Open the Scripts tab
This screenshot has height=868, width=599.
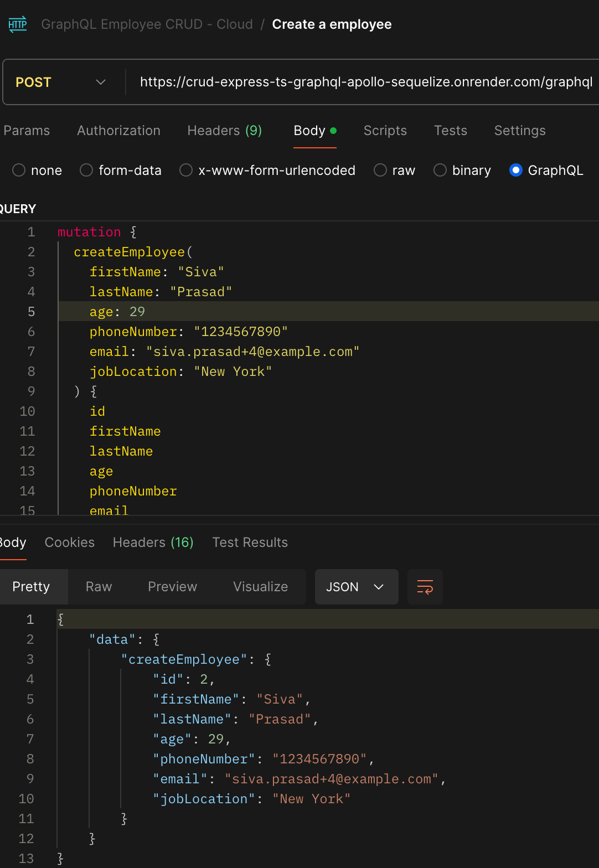385,131
